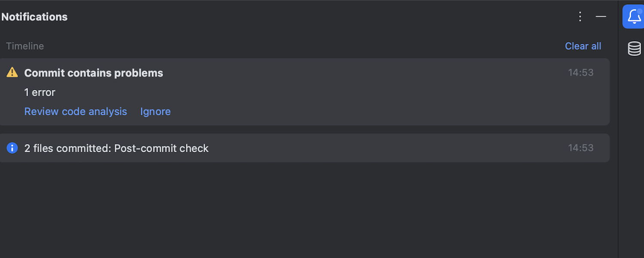Clear all notifications
The width and height of the screenshot is (644, 258).
pos(583,46)
